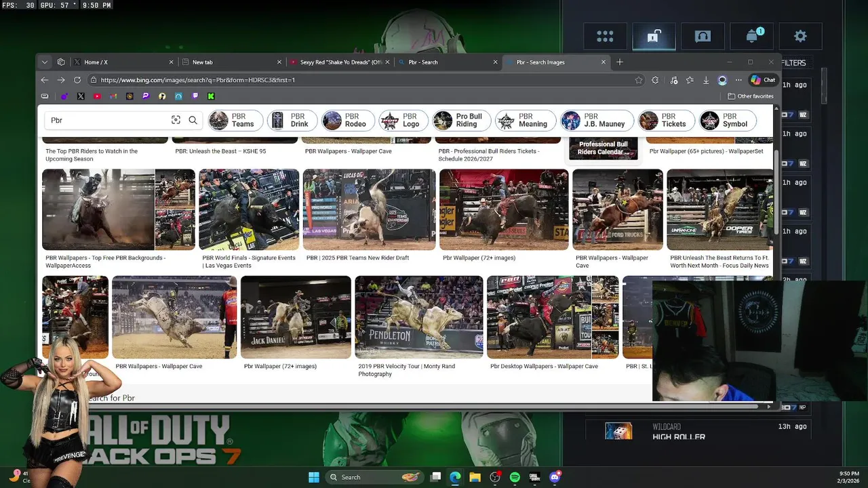Open Edge extensions puzzle icon
The image size is (868, 488).
(x=655, y=80)
